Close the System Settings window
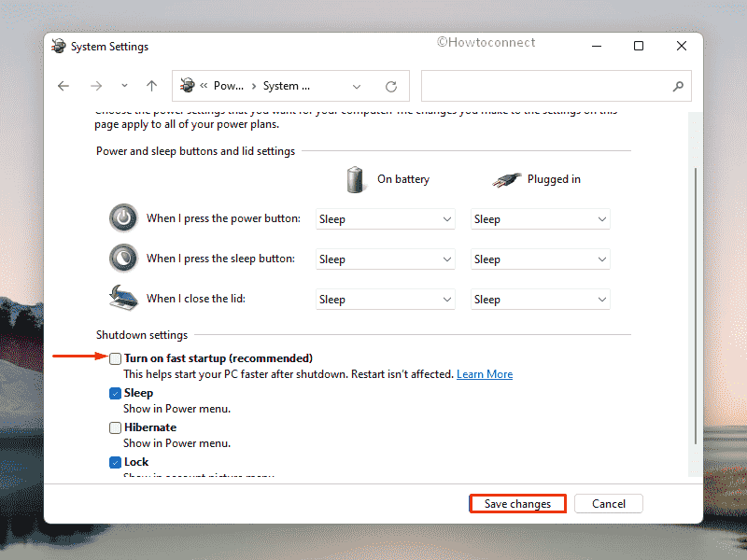The image size is (747, 560). 682,46
